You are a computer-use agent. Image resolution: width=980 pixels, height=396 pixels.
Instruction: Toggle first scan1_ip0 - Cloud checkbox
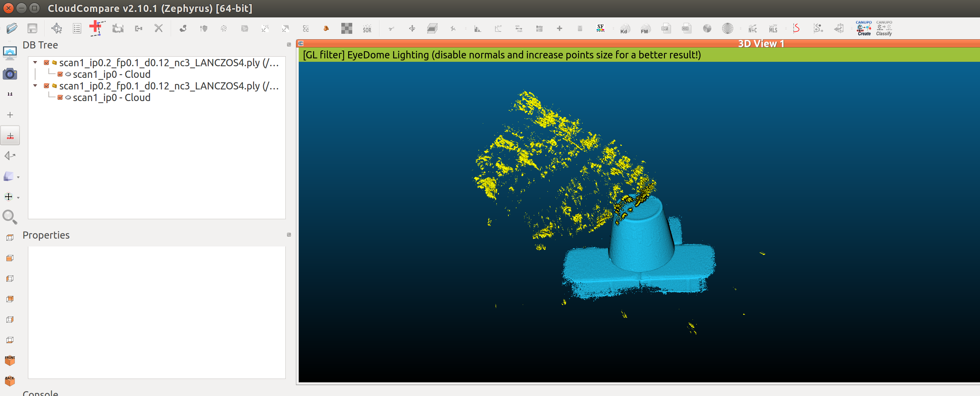coord(60,74)
